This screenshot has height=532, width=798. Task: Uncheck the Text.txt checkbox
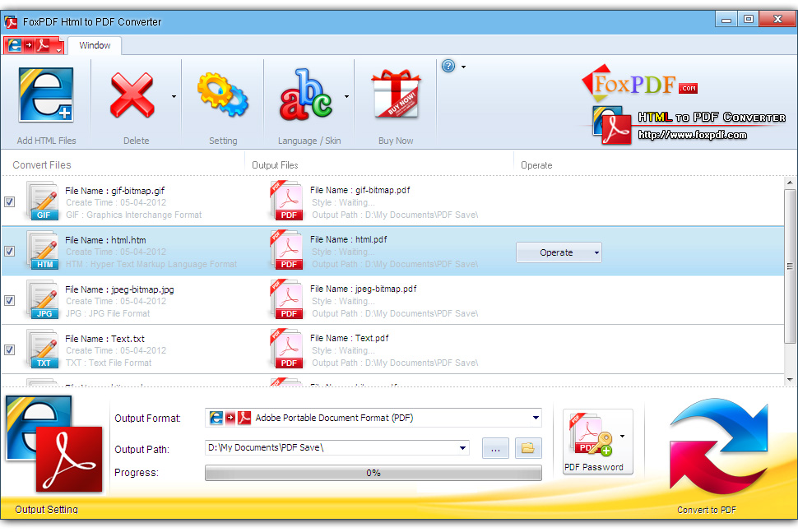click(x=10, y=350)
